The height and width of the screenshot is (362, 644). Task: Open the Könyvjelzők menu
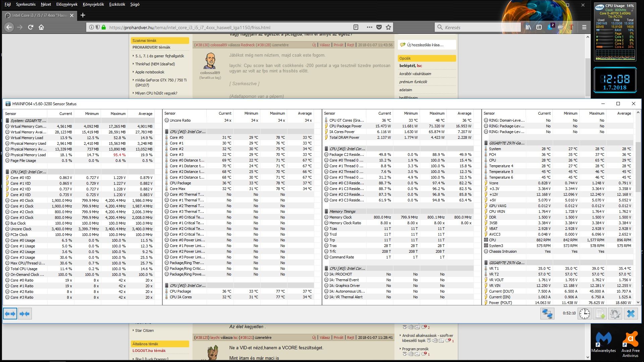click(x=93, y=4)
